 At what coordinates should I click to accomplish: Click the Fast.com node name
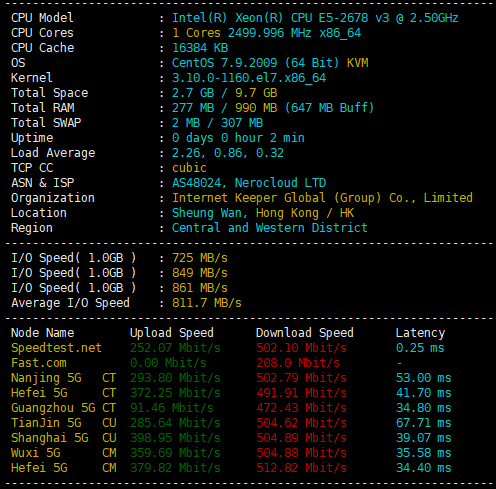click(39, 363)
